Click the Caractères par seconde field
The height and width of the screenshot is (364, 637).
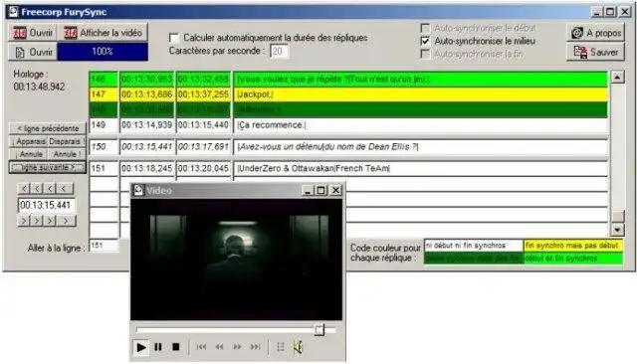click(x=280, y=52)
